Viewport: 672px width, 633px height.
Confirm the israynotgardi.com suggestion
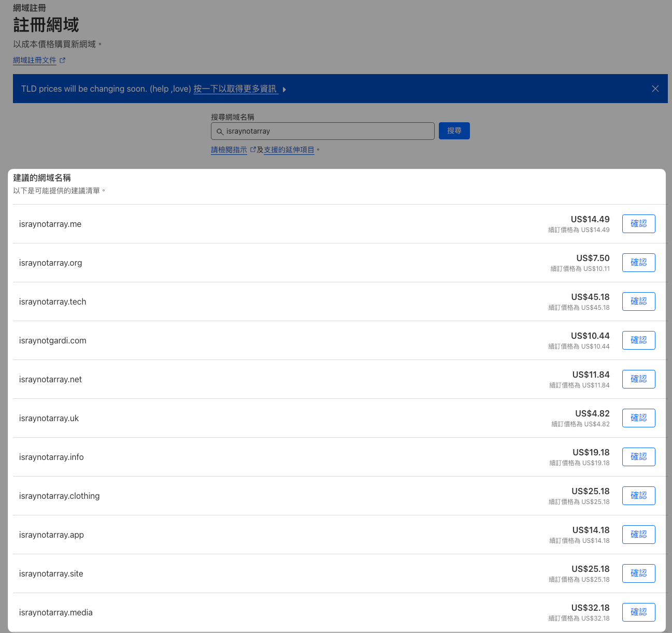tap(638, 340)
